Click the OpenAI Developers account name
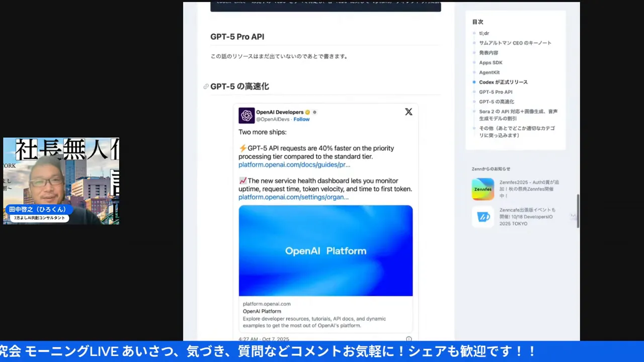644x362 pixels. coord(280,112)
